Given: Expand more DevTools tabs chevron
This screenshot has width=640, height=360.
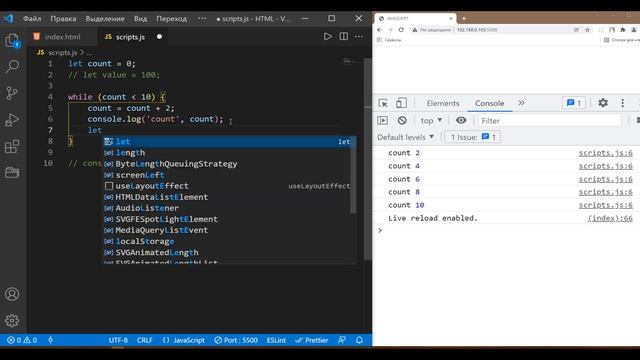Looking at the screenshot, I should 521,103.
